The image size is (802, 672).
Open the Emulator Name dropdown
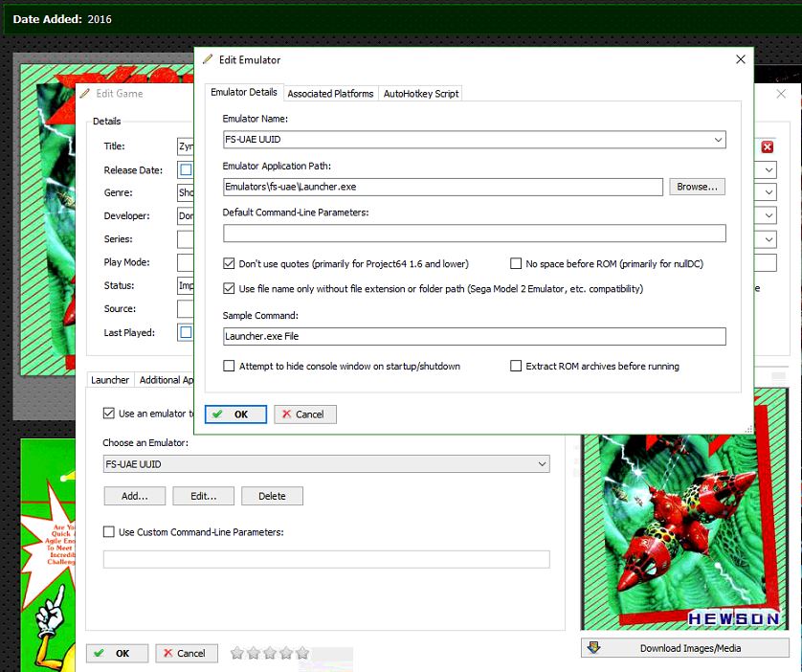point(718,140)
